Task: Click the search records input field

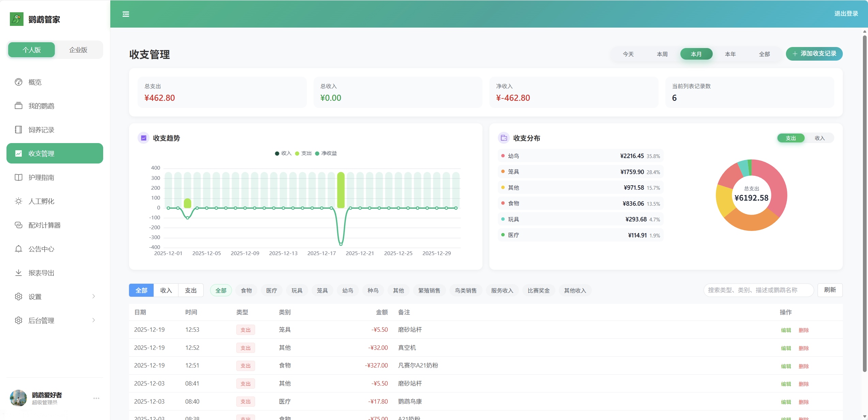Action: click(x=758, y=290)
